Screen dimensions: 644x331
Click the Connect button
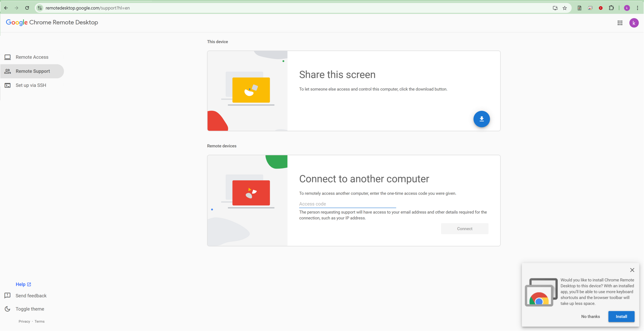(x=465, y=229)
